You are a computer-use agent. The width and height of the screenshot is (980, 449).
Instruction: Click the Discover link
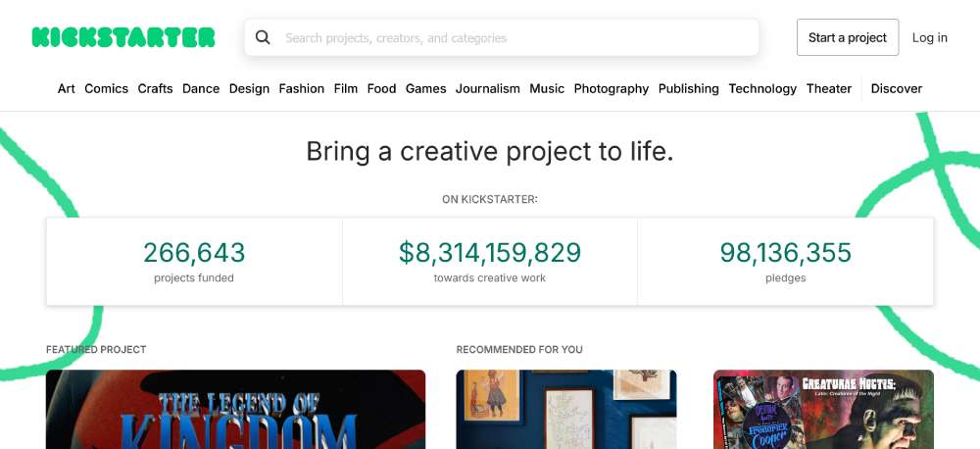[x=896, y=88]
